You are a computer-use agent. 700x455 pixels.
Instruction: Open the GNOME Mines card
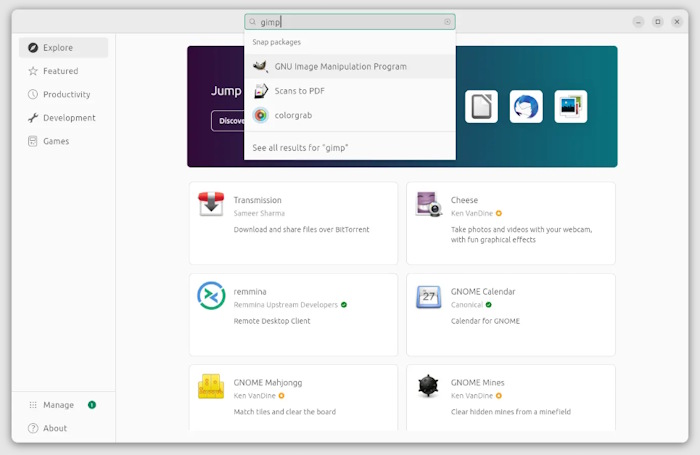tap(511, 397)
